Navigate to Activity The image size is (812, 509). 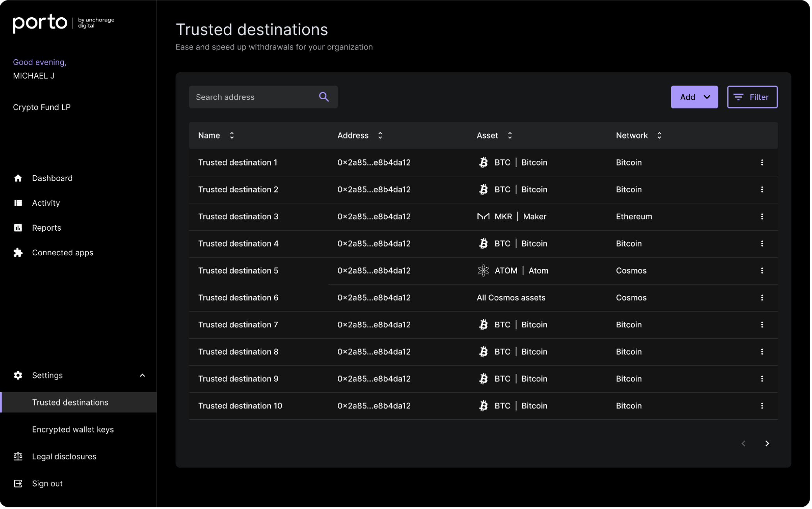(x=46, y=203)
